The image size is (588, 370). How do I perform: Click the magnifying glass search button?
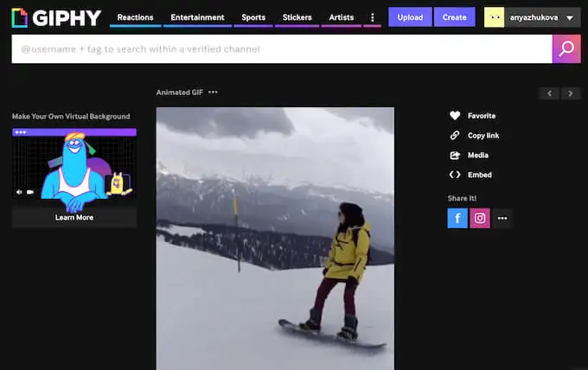[x=566, y=49]
